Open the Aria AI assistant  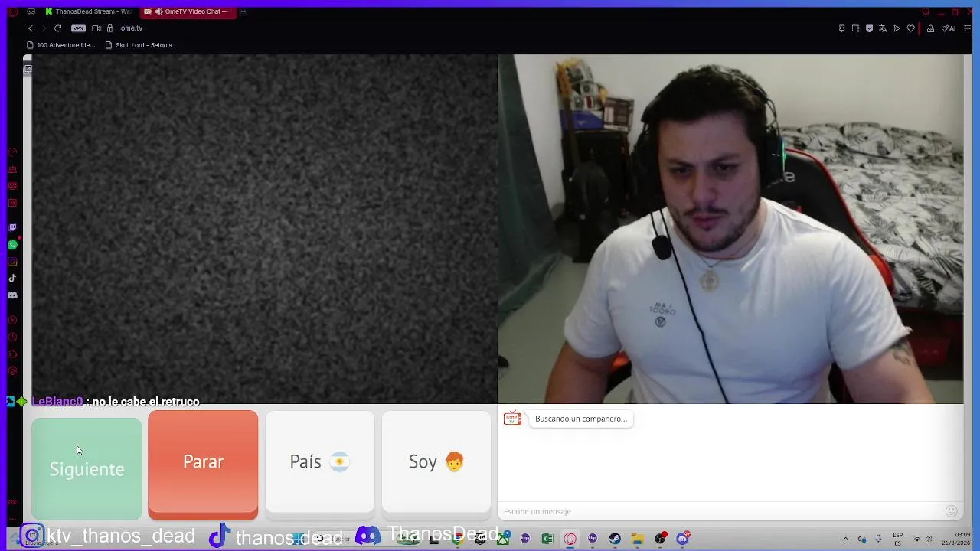949,28
